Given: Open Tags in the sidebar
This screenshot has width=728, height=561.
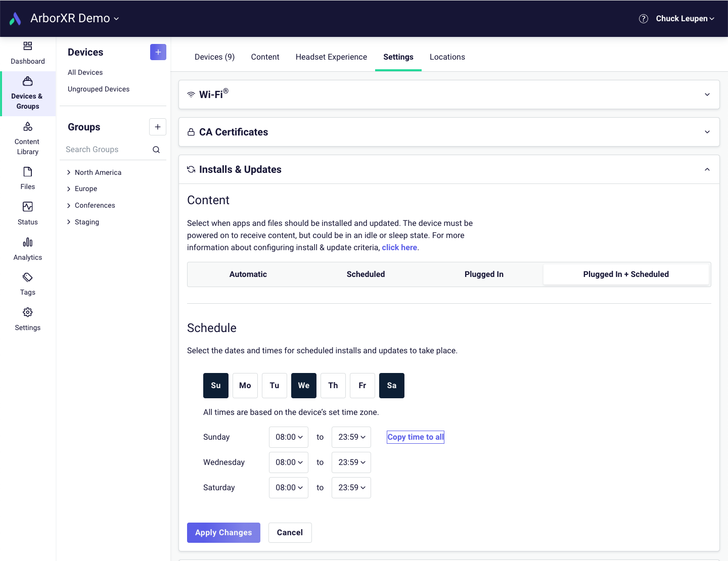Looking at the screenshot, I should 28,277.
